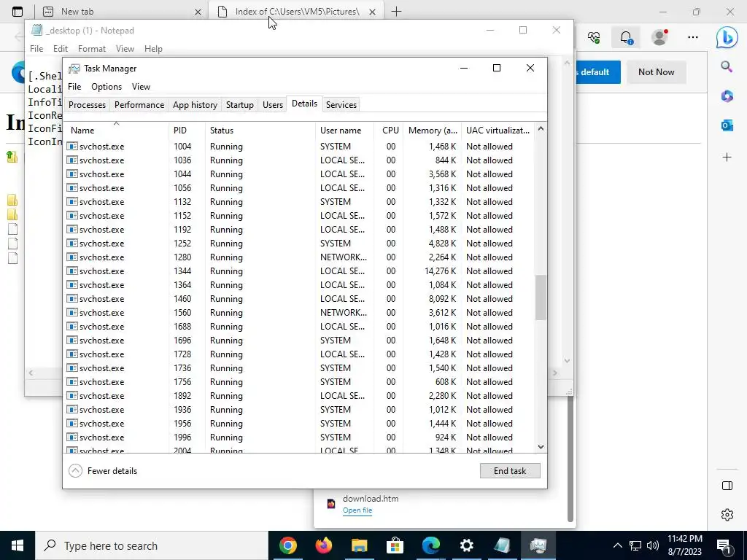Close the New tab in Edge
This screenshot has width=747, height=560.
click(198, 12)
